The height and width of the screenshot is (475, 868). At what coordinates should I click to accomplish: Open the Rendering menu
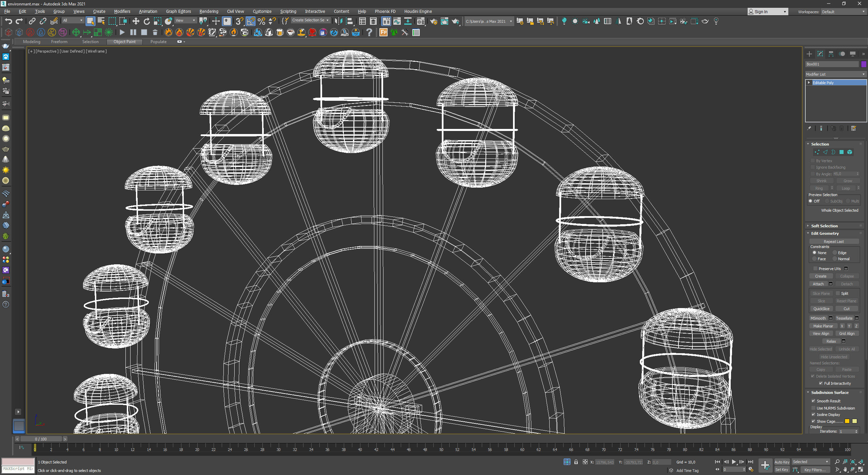click(209, 11)
